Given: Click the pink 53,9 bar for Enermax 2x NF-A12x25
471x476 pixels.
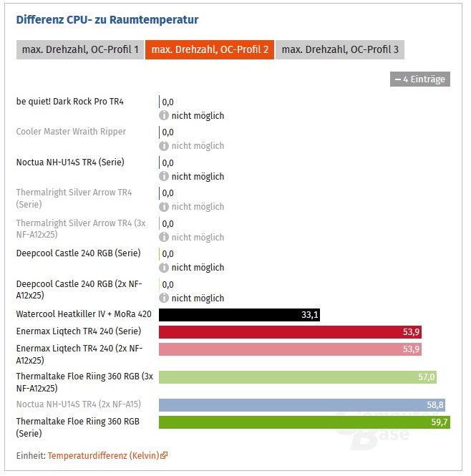Looking at the screenshot, I should (x=290, y=349).
